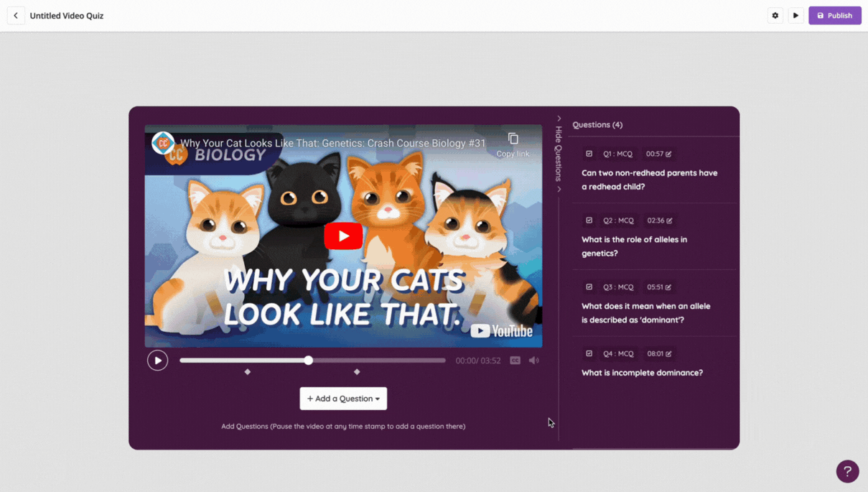
Task: Edit Q1 timestamp 00:57
Action: tap(658, 154)
